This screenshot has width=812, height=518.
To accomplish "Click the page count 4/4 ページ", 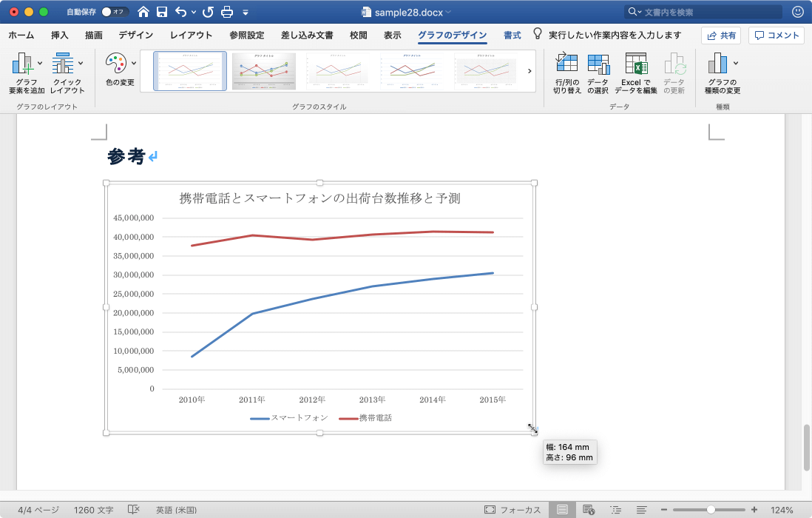I will click(38, 510).
